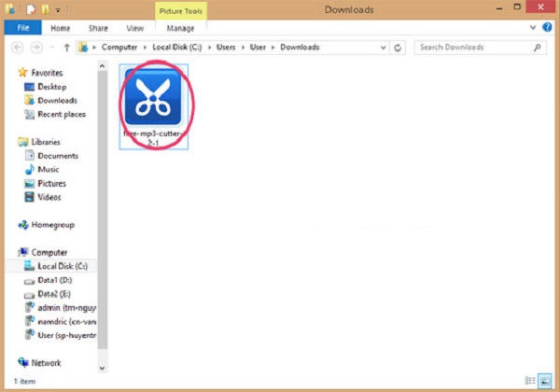Screen dimensions: 560x392
Task: Open Recent places under Favorites
Action: pyautogui.click(x=62, y=114)
